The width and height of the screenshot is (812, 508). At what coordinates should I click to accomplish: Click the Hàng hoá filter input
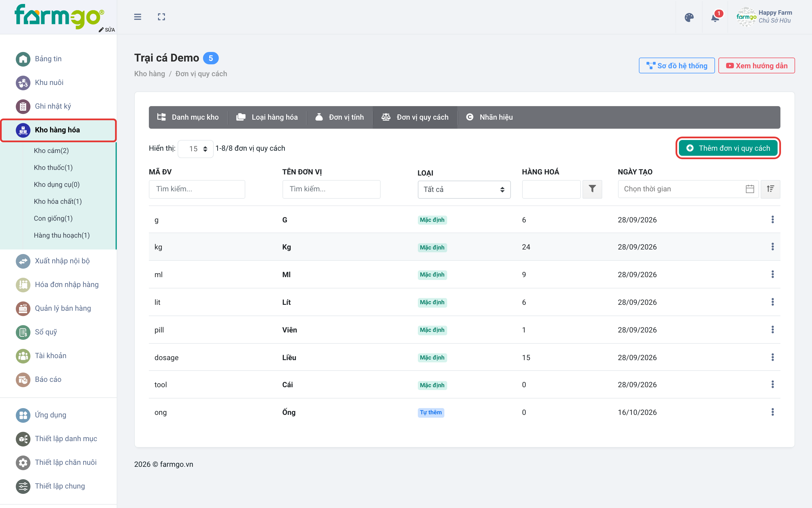(x=551, y=189)
